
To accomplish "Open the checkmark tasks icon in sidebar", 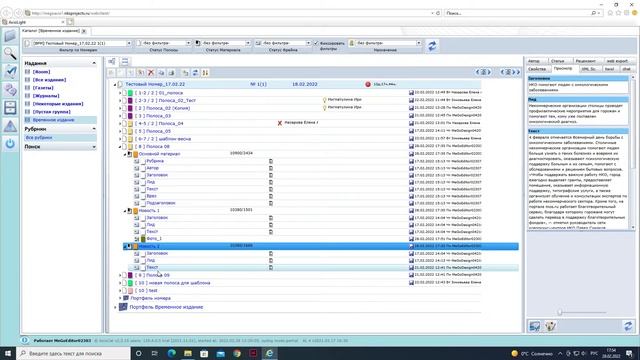I will [x=10, y=72].
